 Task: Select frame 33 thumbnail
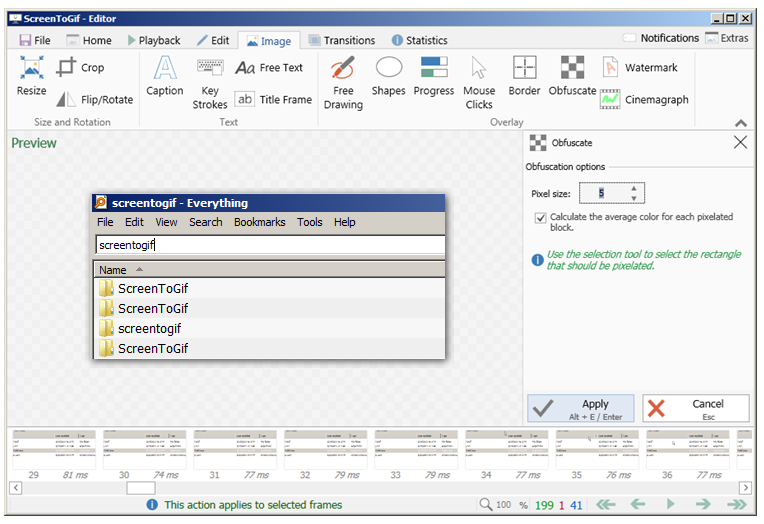(416, 455)
